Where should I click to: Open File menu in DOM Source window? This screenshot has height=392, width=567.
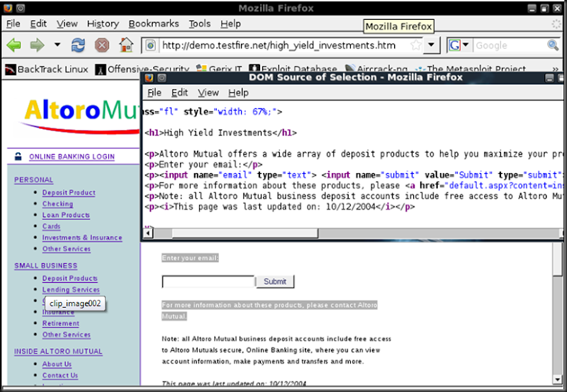click(155, 93)
